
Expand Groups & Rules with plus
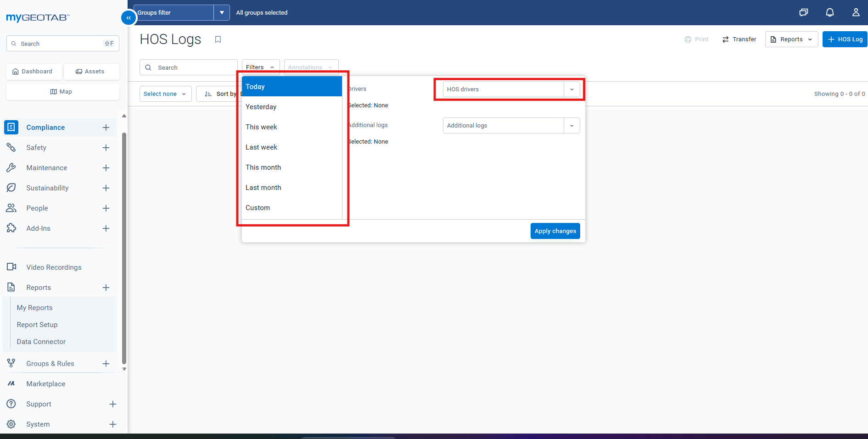tap(106, 363)
